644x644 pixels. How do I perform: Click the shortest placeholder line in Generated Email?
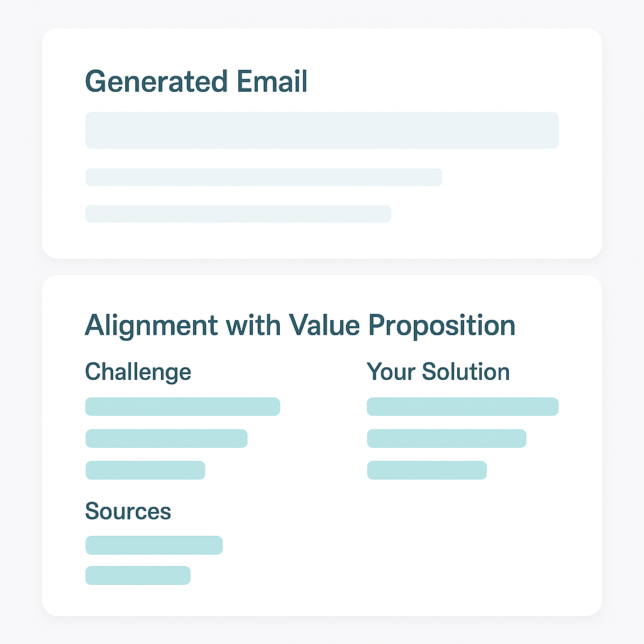click(x=238, y=214)
